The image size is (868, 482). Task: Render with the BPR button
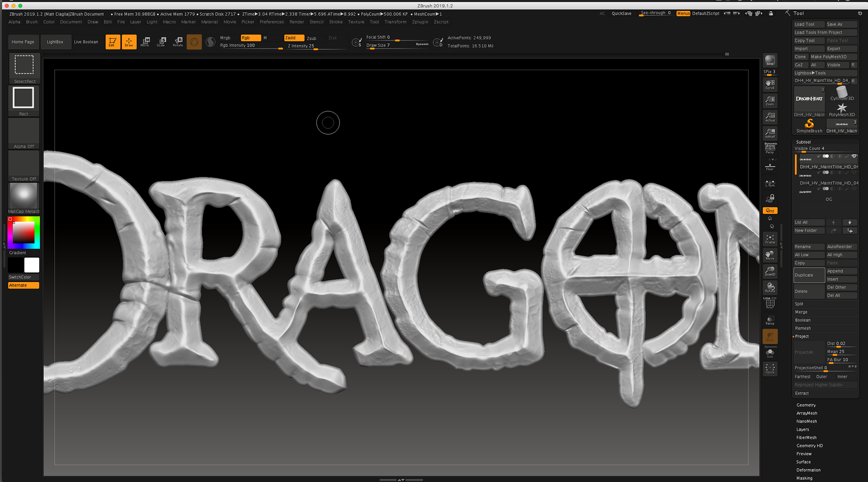pos(770,60)
